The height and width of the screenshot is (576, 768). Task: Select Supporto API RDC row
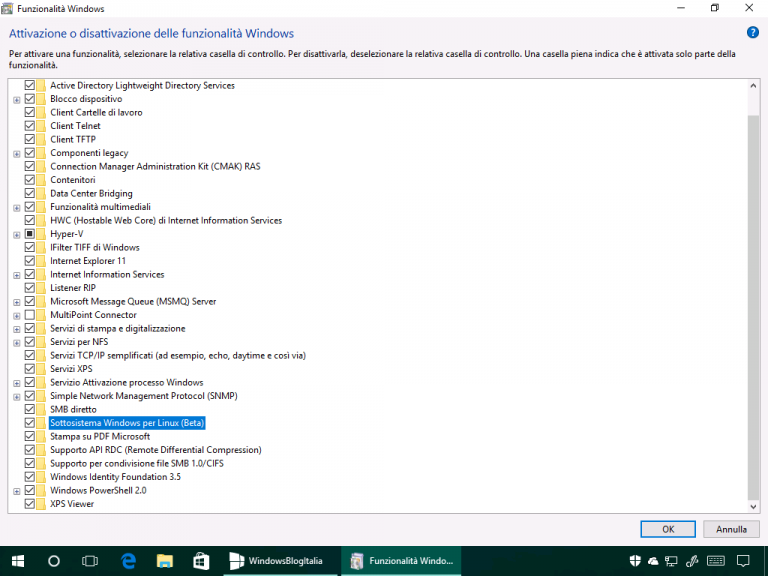[x=156, y=450]
